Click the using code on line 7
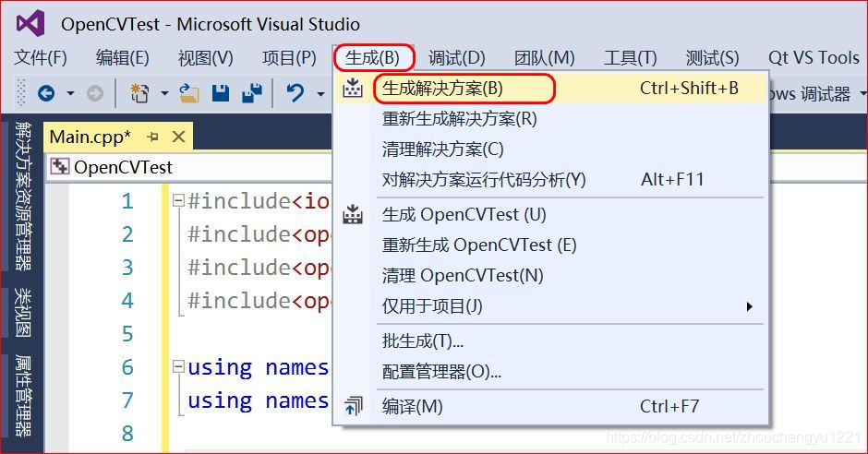868x454 pixels. point(259,400)
